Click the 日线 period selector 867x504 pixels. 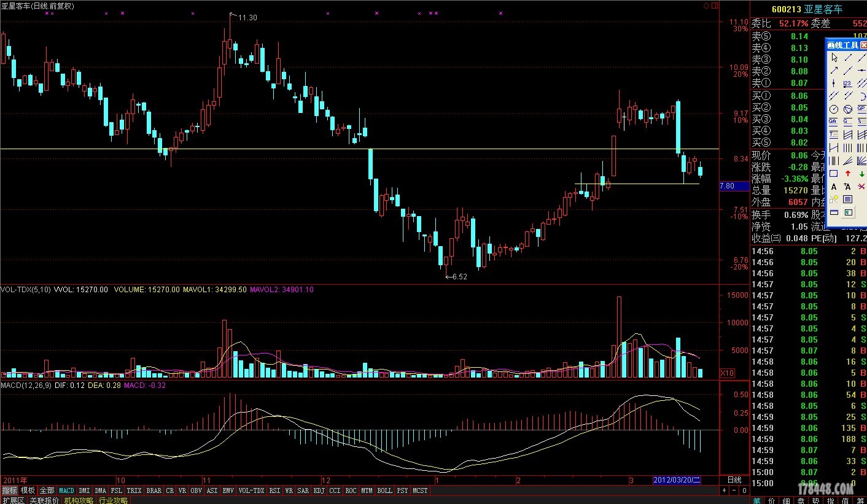(734, 479)
